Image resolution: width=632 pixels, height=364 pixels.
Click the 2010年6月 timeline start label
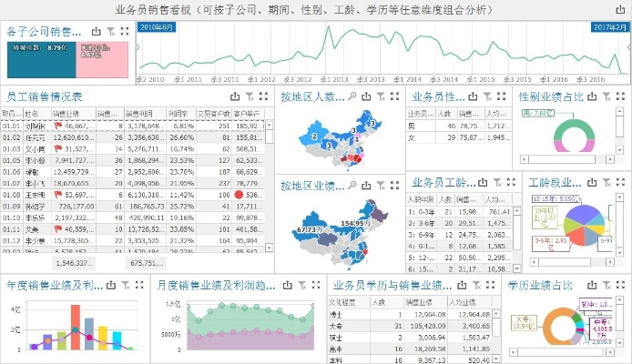(158, 28)
